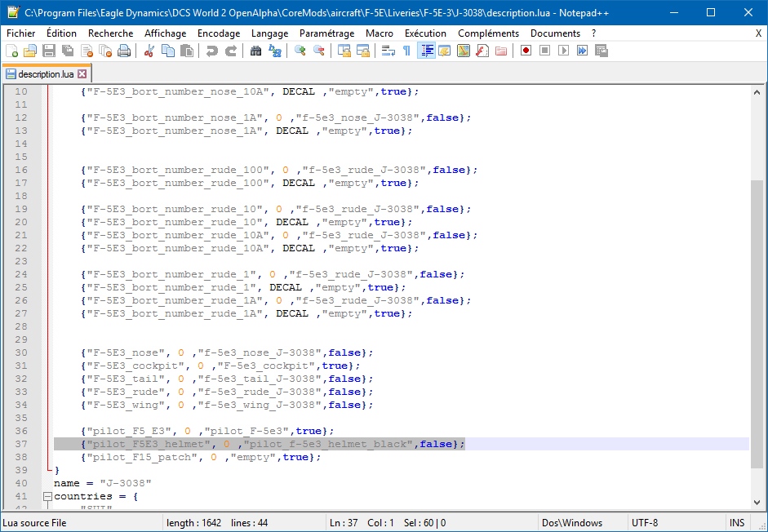Screen dimensions: 768x532
Task: Toggle synchronized vertical scrolling
Action: pos(344,51)
